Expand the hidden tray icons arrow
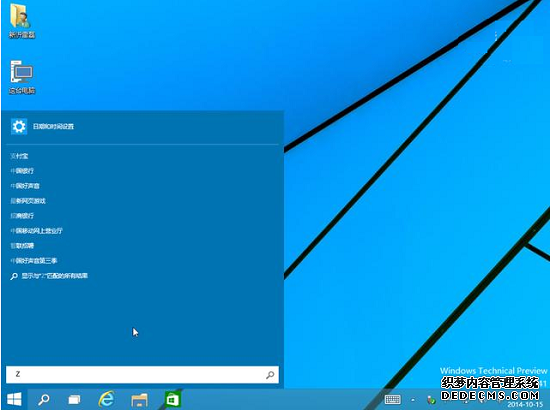 [x=413, y=400]
